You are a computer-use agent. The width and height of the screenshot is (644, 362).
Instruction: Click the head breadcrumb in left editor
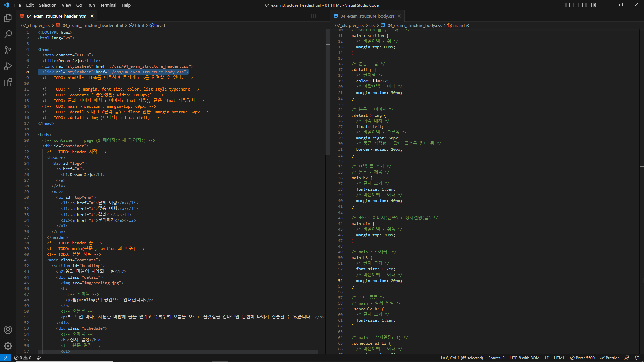click(x=160, y=25)
